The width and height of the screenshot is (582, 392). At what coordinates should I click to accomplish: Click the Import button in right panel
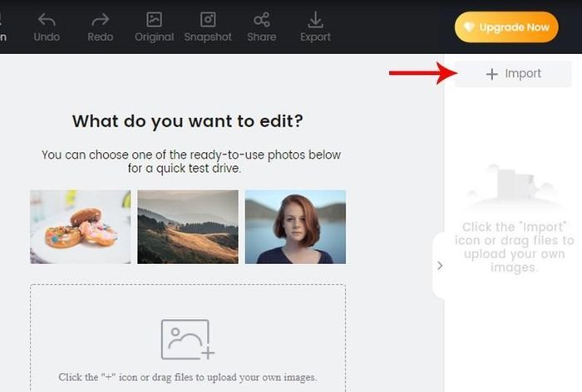click(513, 74)
